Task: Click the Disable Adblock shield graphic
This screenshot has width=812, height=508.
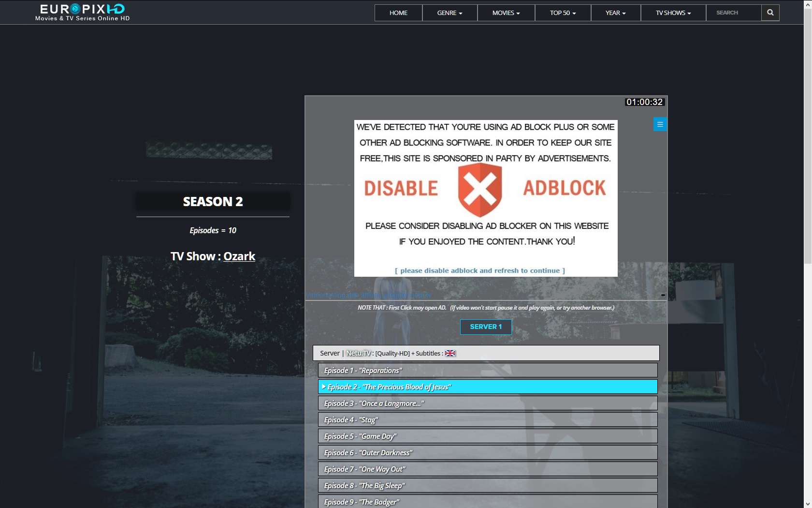Action: (480, 189)
